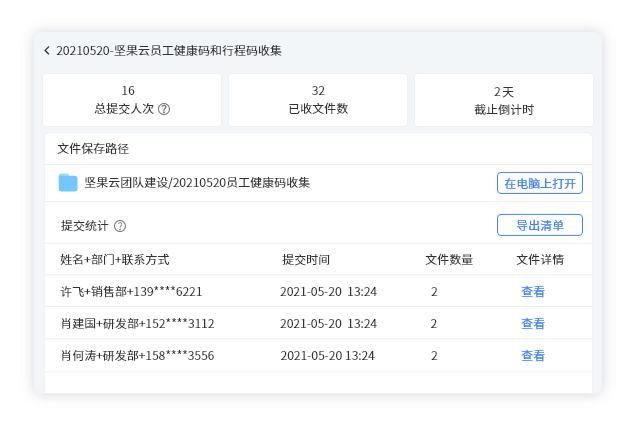636x426 pixels.
Task: Click the 坚果云团队建设 folder path text
Action: point(197,183)
